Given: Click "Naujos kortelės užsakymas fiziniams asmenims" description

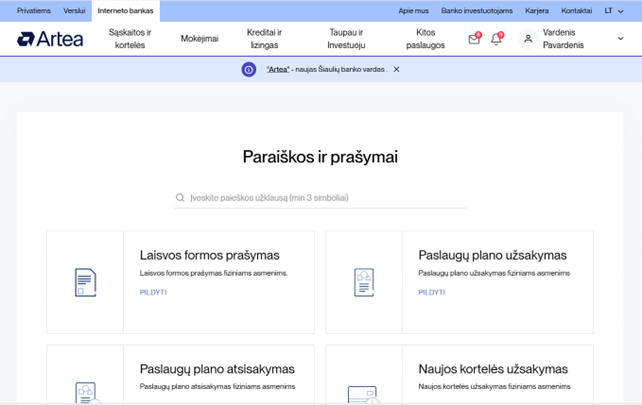Looking at the screenshot, I should (494, 387).
